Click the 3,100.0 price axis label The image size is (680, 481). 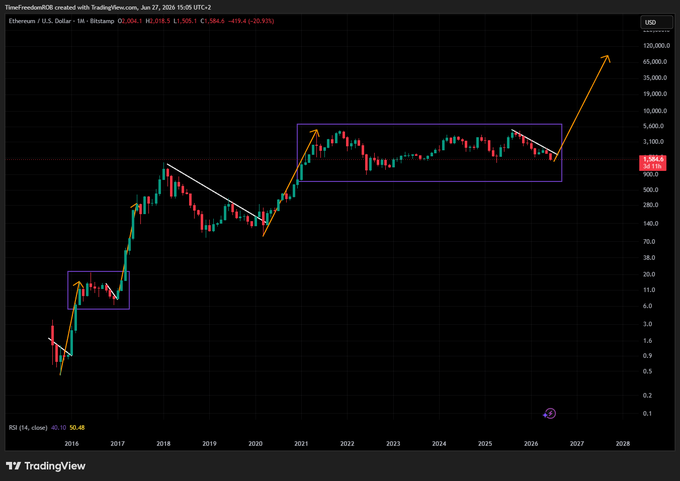tap(656, 142)
